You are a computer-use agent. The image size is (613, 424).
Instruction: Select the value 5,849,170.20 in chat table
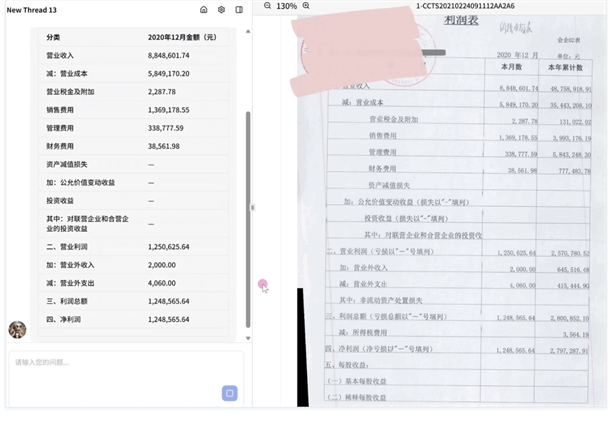pos(168,73)
